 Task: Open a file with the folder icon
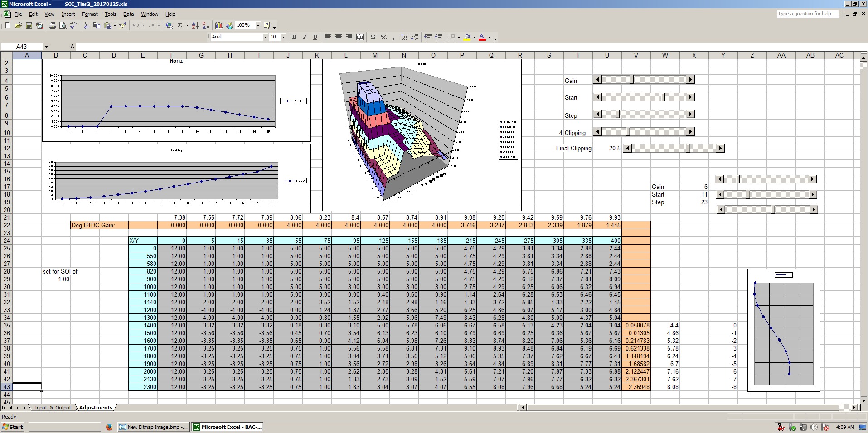(18, 25)
